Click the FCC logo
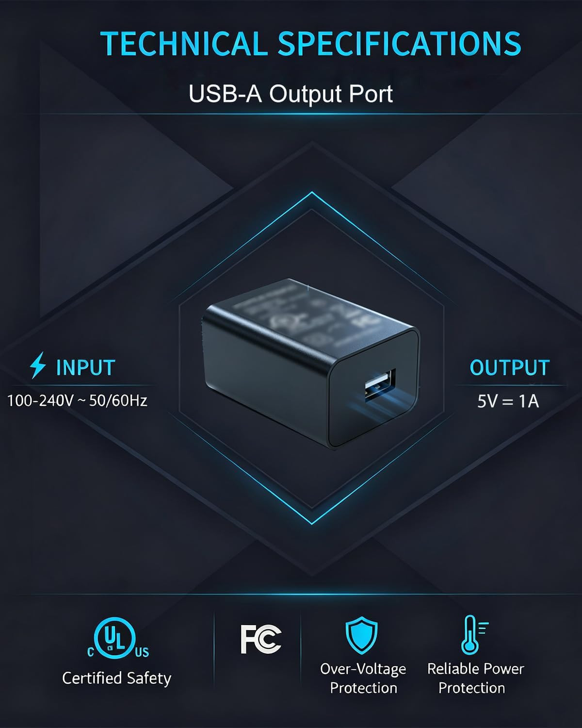 coord(261,638)
